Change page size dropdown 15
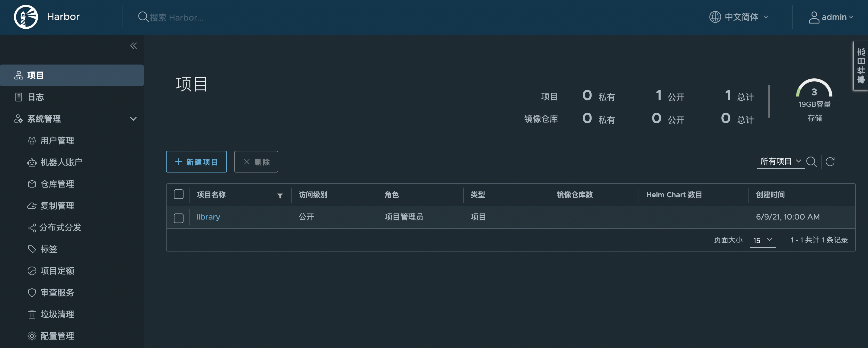The height and width of the screenshot is (348, 868). click(x=763, y=240)
